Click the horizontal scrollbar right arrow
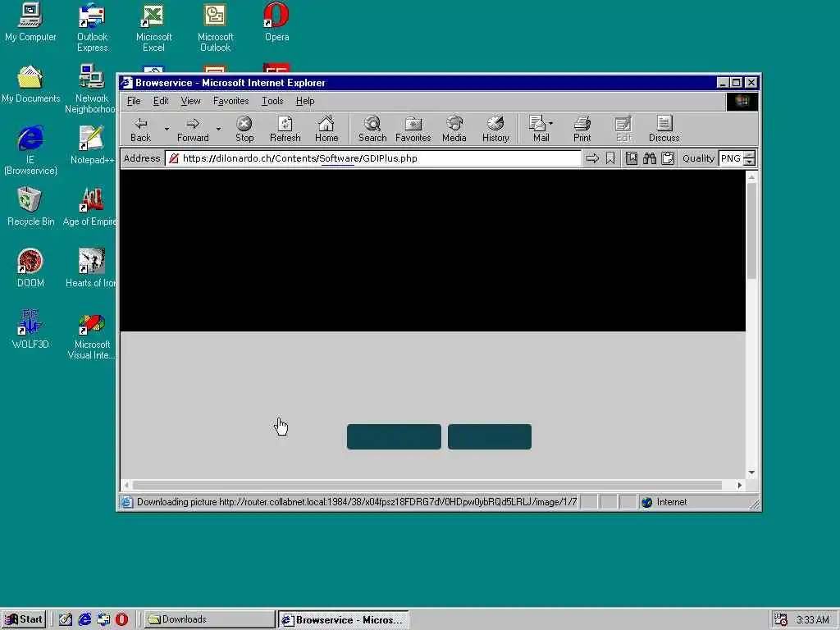840x630 pixels. coord(740,485)
